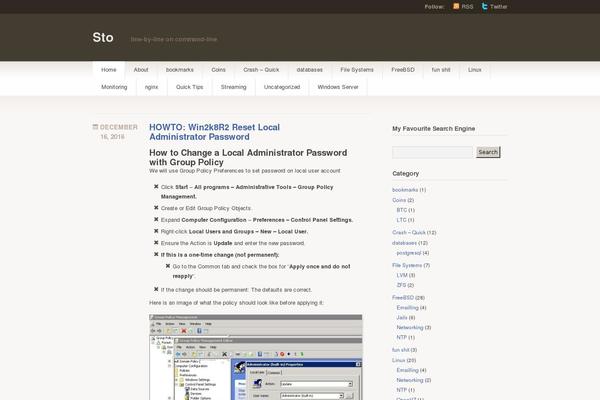This screenshot has width=600, height=400.
Task: Open fun shit in the navigation bar
Action: [x=441, y=70]
